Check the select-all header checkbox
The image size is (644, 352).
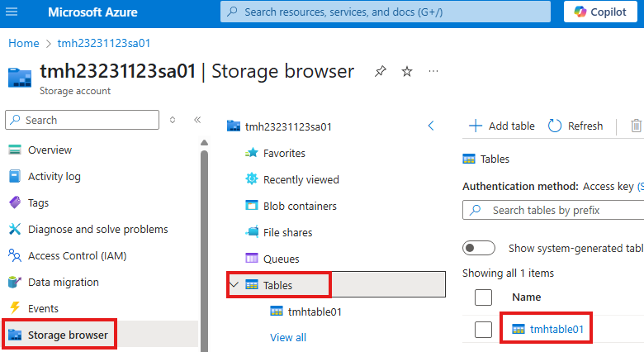pos(483,297)
